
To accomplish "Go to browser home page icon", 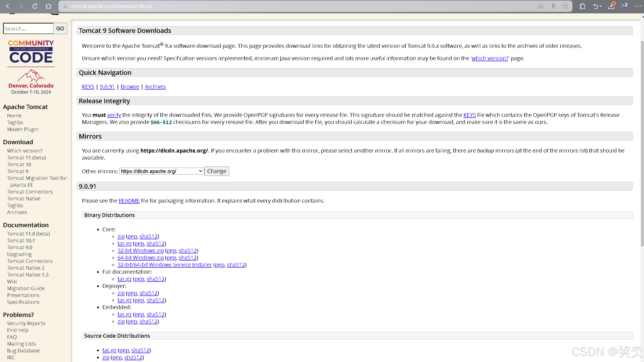I will [49, 6].
